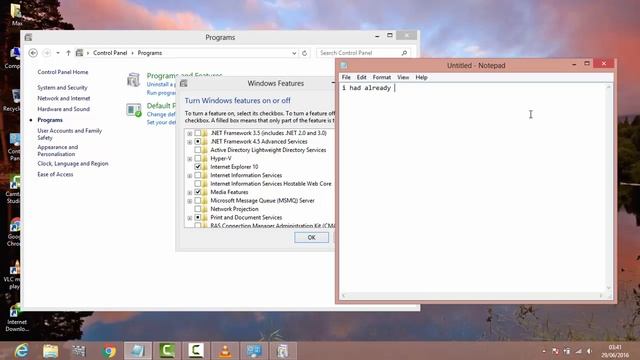Toggle the Print and Document Services checkbox
The image size is (640, 360).
(198, 218)
